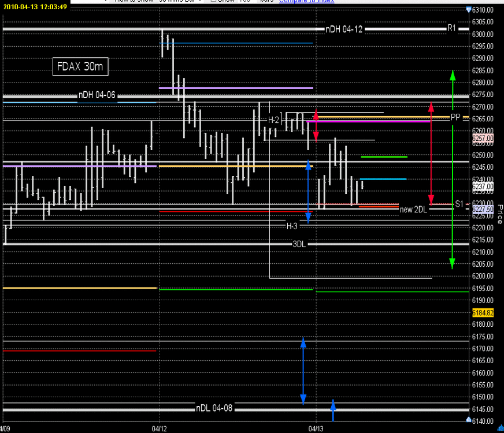Select the dark red line near 6169
The height and width of the screenshot is (433, 504).
[x=79, y=351]
